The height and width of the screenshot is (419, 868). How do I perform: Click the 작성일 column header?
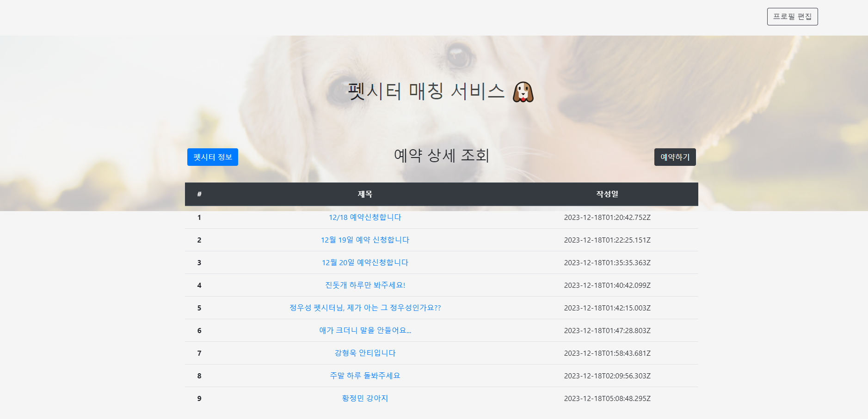607,194
